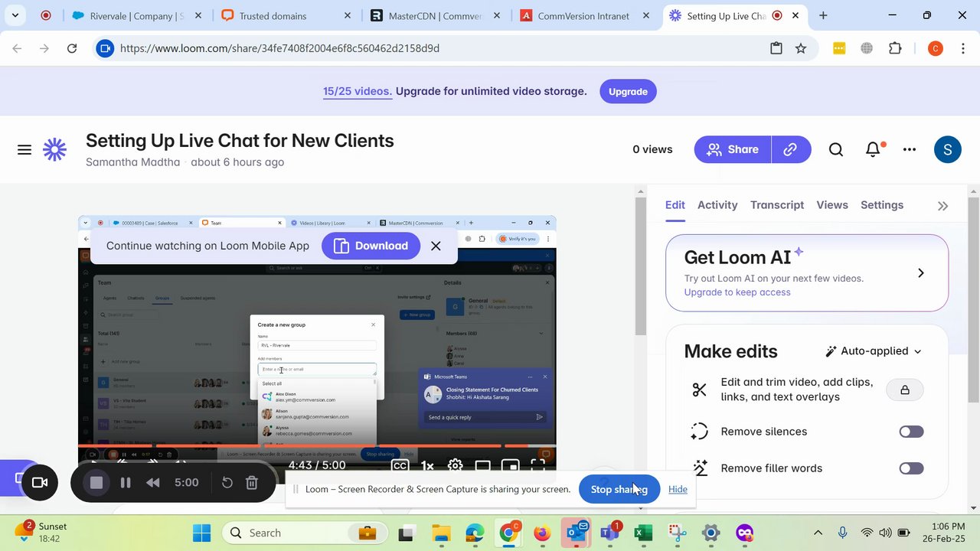Click the Windows taskbar Search box

[x=304, y=533]
